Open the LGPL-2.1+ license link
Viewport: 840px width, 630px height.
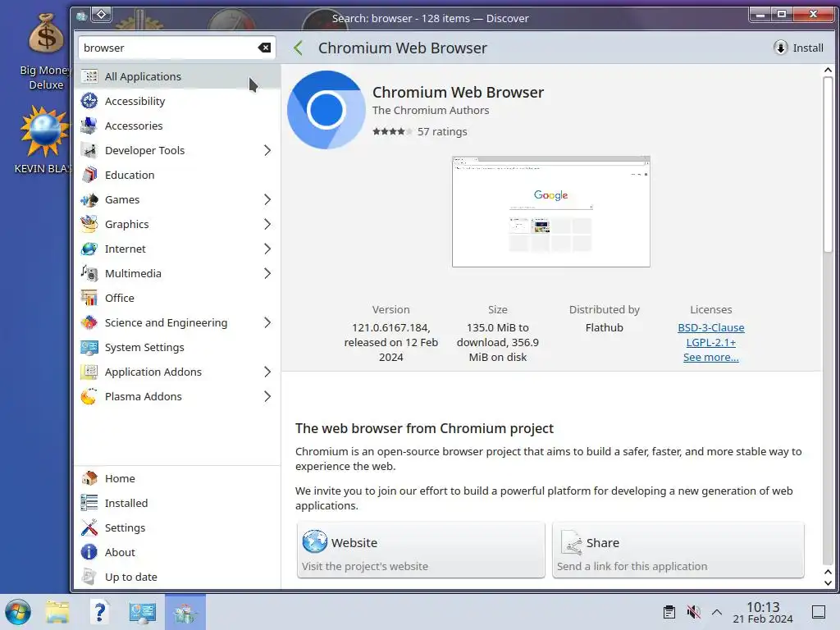click(x=711, y=343)
